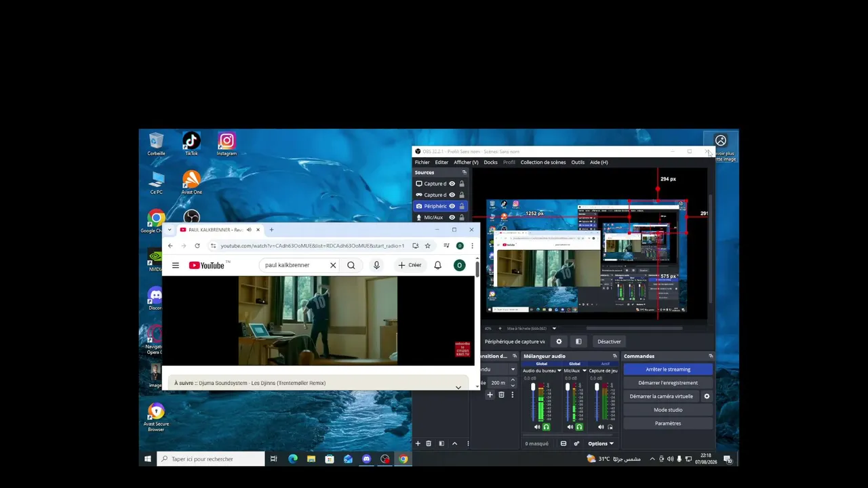The image size is (868, 488).
Task: Start YouTube voice search with the microphone
Action: click(376, 265)
